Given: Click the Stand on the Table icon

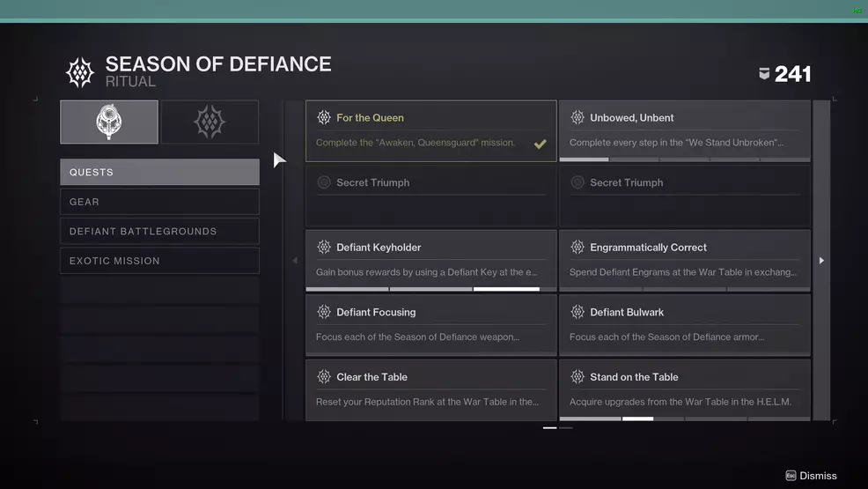Looking at the screenshot, I should tap(577, 377).
